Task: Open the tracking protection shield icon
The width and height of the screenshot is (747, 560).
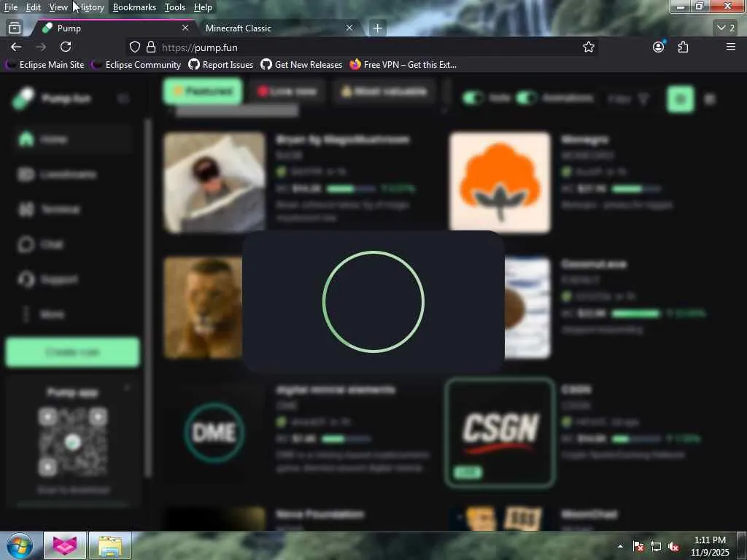Action: pyautogui.click(x=135, y=47)
